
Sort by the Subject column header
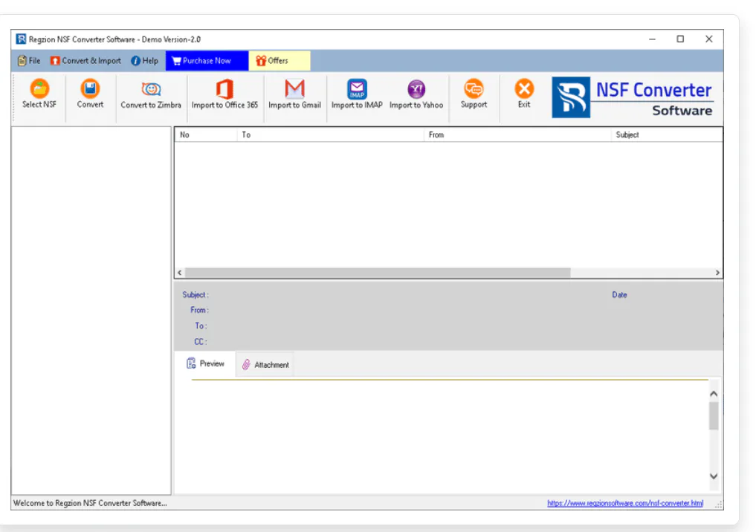click(x=667, y=135)
